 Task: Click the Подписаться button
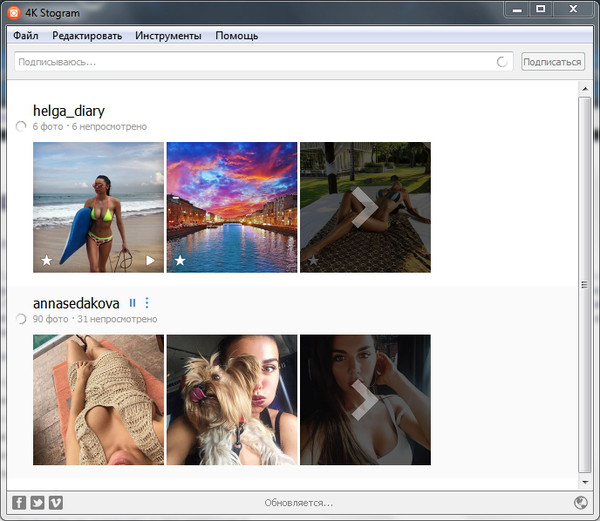pos(552,62)
